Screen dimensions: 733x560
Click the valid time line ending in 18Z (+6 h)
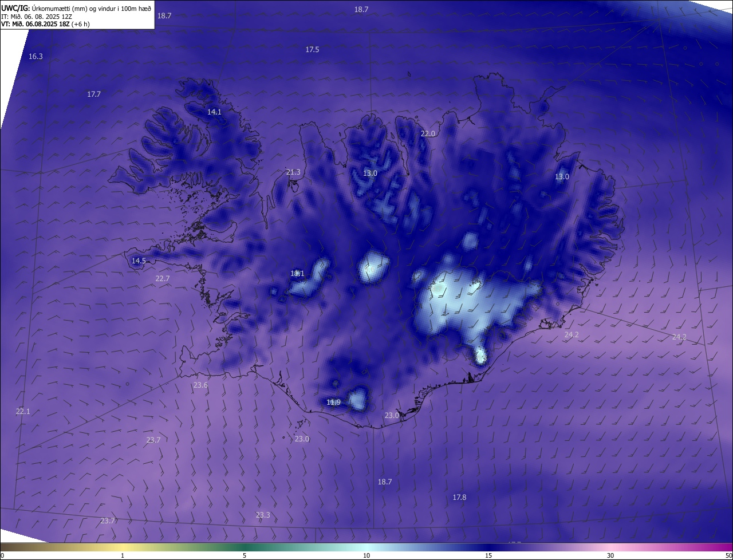tap(45, 24)
